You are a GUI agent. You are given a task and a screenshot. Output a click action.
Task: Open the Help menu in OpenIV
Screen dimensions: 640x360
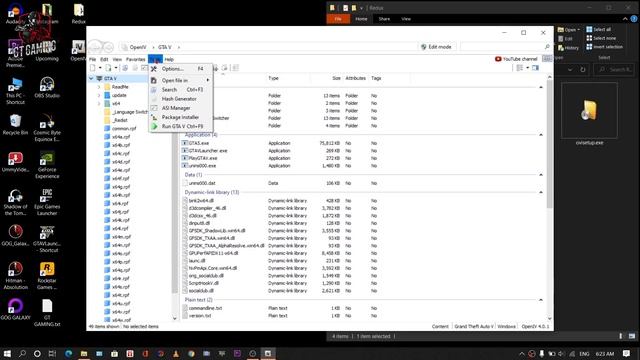tap(169, 60)
